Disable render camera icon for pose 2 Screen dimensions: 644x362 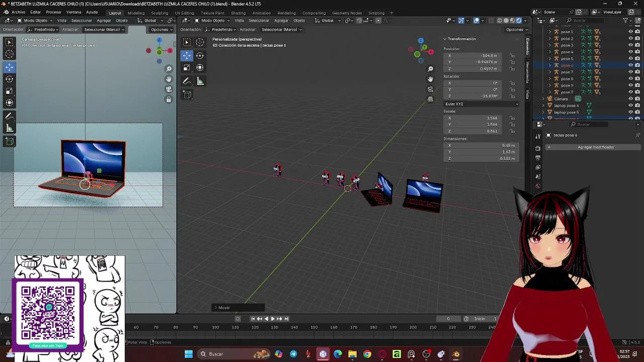tap(637, 38)
